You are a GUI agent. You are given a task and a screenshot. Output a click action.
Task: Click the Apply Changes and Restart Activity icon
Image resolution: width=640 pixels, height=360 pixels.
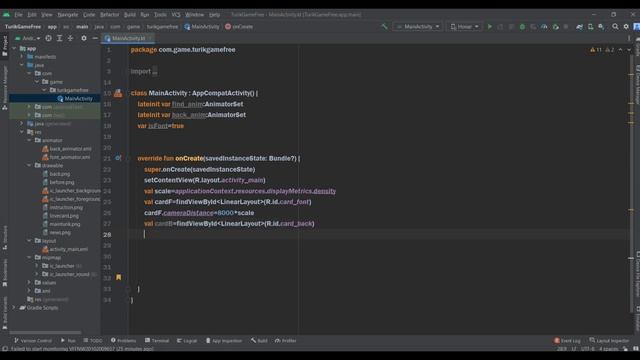500,27
